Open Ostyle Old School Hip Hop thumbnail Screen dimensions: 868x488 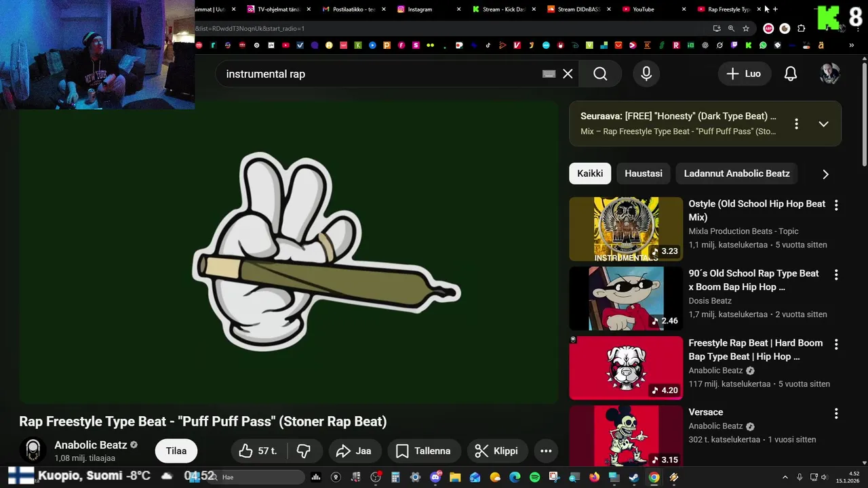(626, 229)
